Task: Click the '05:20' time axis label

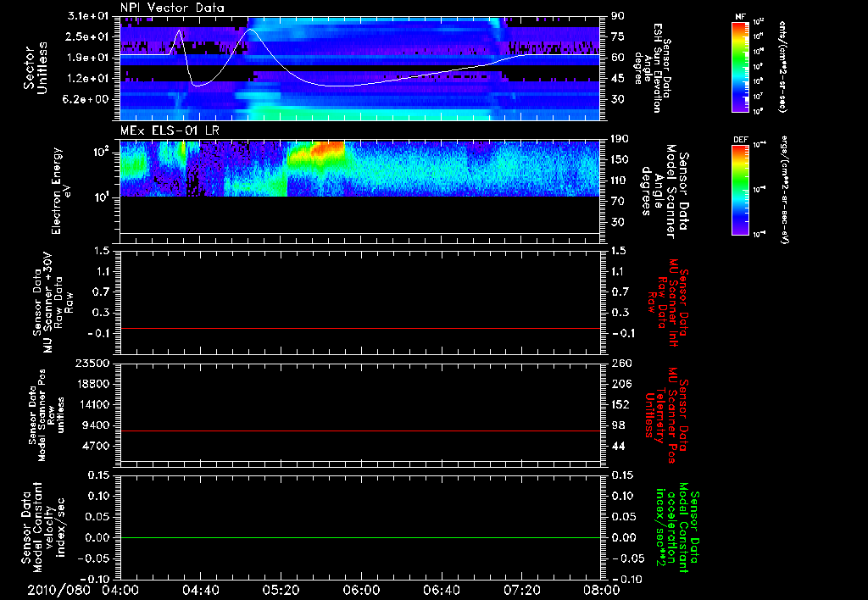Action: [x=281, y=590]
